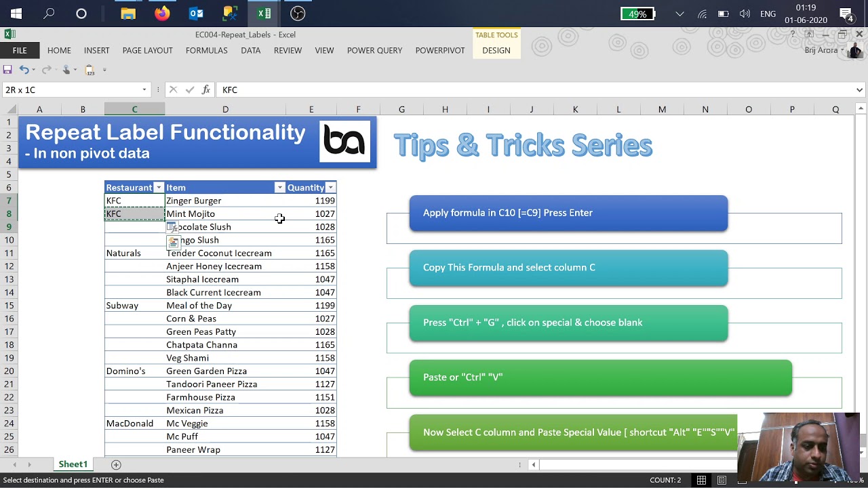Screen dimensions: 868x488
Task: Open the FILE menu
Action: [20, 50]
